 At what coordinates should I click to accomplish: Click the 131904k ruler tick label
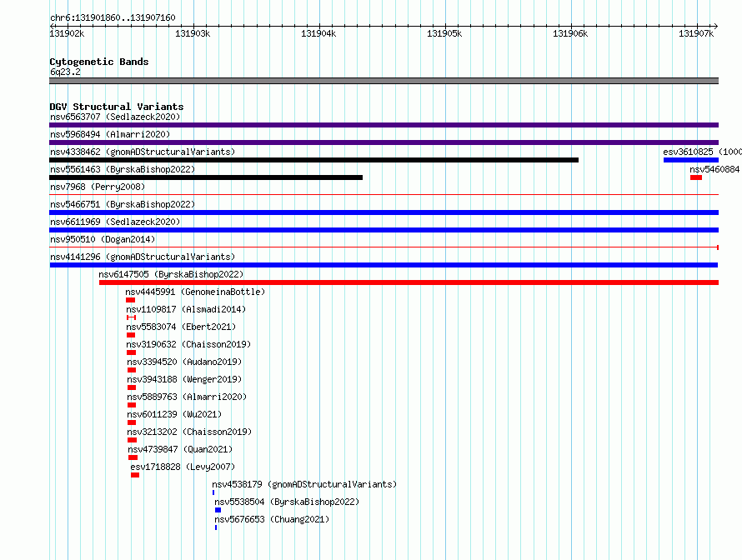318,33
